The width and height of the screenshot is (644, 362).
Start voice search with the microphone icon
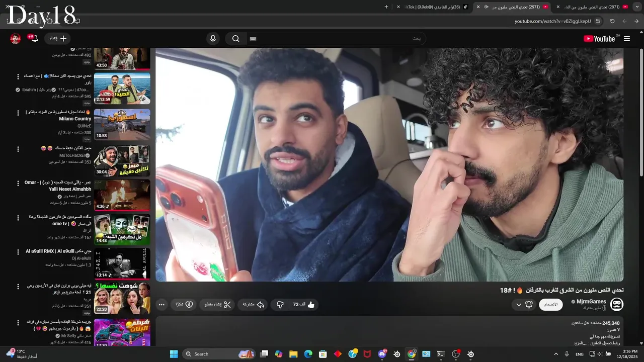[x=213, y=39]
